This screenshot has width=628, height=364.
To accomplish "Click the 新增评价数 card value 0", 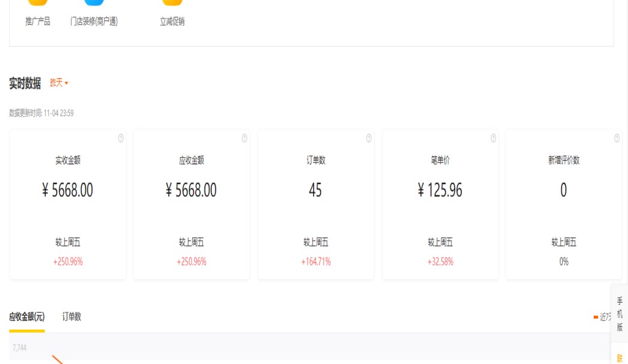I will click(x=564, y=191).
